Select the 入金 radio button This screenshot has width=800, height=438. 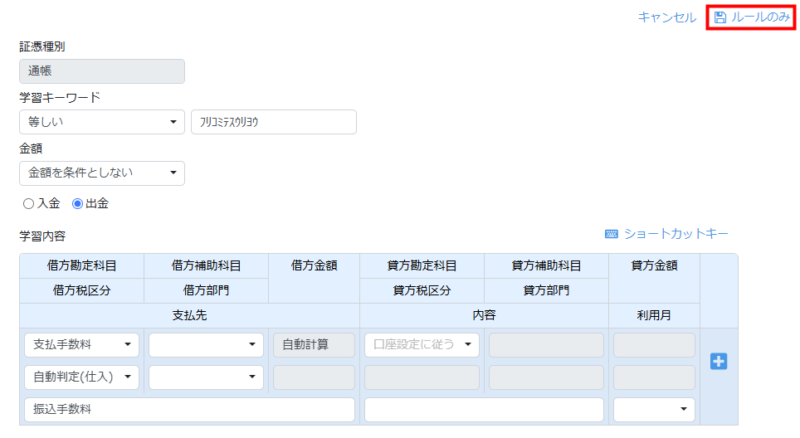point(28,203)
